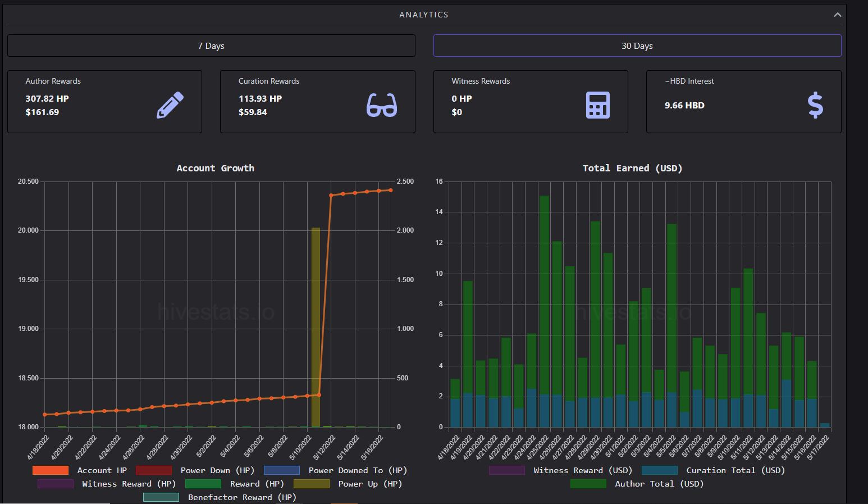Click the 4/19/2022 earnings bar

pos(468,354)
